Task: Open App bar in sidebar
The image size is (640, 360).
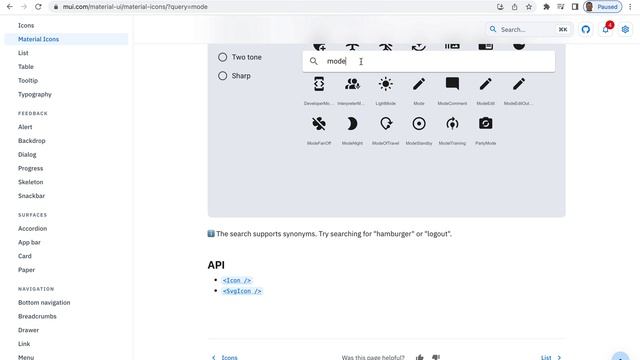Action: coord(29,242)
